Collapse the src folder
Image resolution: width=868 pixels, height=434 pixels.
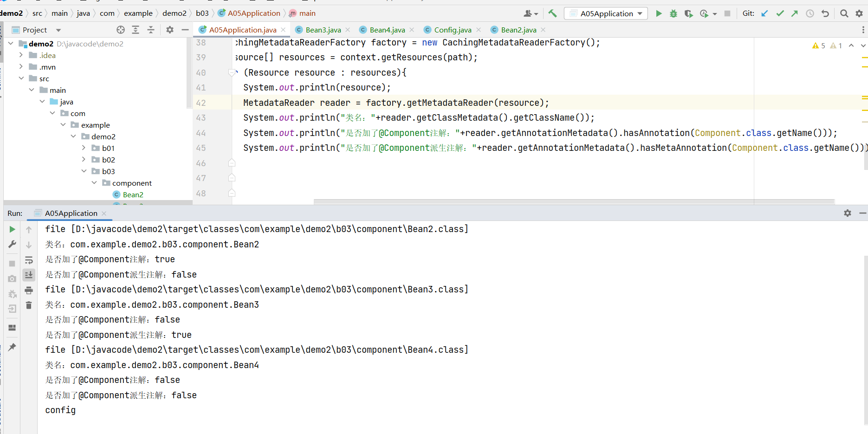21,78
